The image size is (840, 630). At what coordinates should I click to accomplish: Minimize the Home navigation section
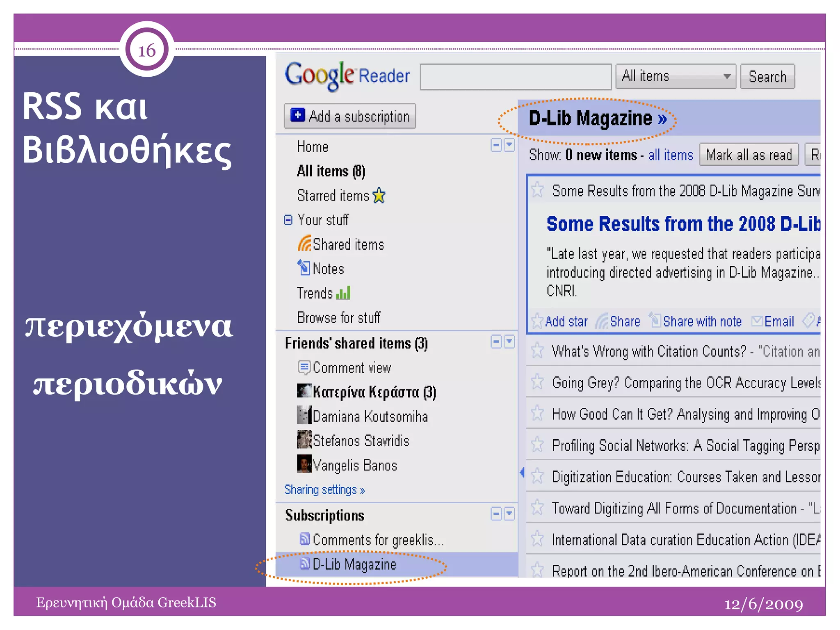coord(496,145)
